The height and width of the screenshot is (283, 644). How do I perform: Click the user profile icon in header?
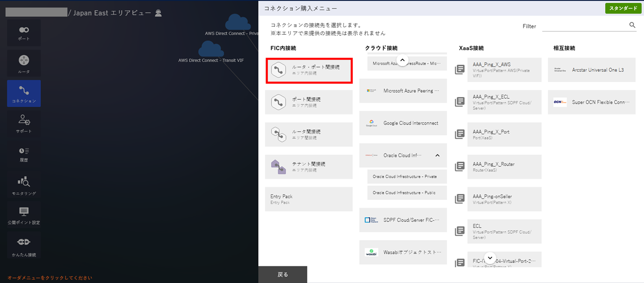pyautogui.click(x=158, y=13)
